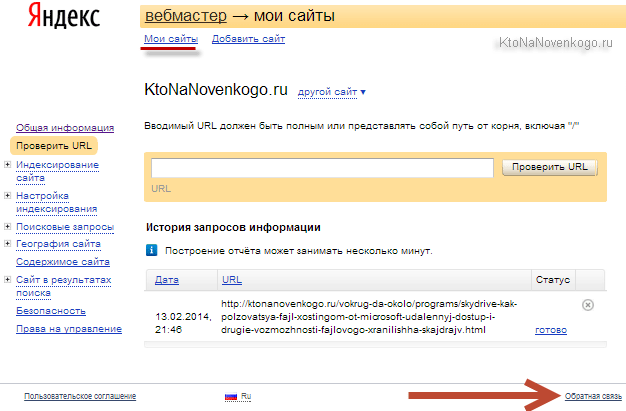Open the готово status link
Image resolution: width=626 pixels, height=411 pixels.
click(551, 330)
